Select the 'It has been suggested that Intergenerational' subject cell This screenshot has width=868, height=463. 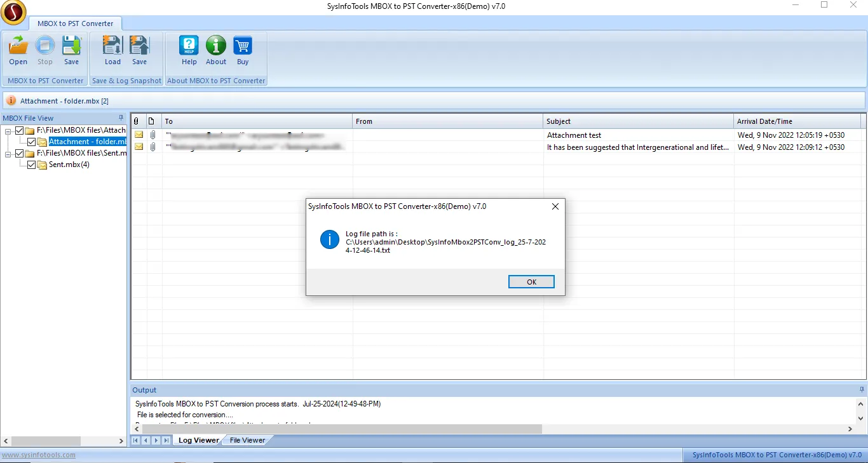pos(639,147)
